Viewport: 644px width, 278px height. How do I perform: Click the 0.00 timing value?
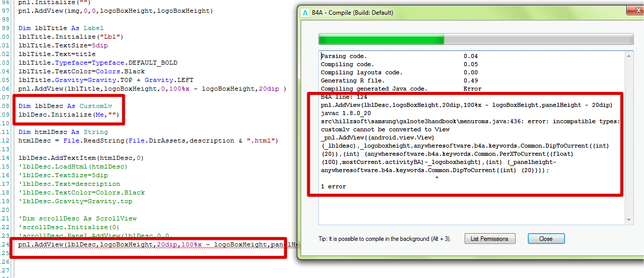(x=471, y=72)
